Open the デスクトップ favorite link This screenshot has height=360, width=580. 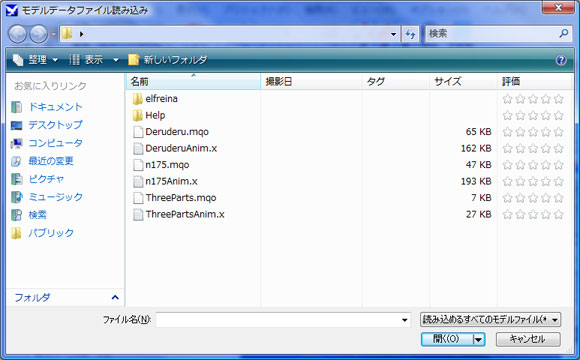point(55,125)
